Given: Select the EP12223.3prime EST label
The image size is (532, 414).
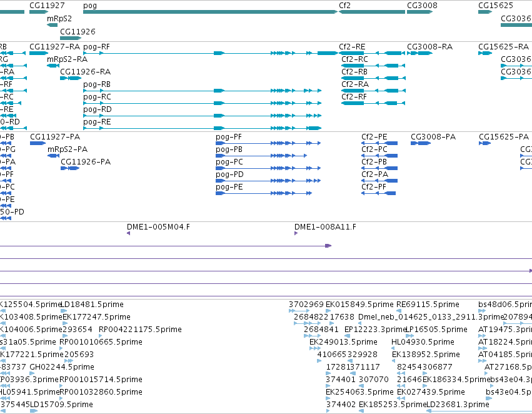Looking at the screenshot, I should tap(374, 330).
